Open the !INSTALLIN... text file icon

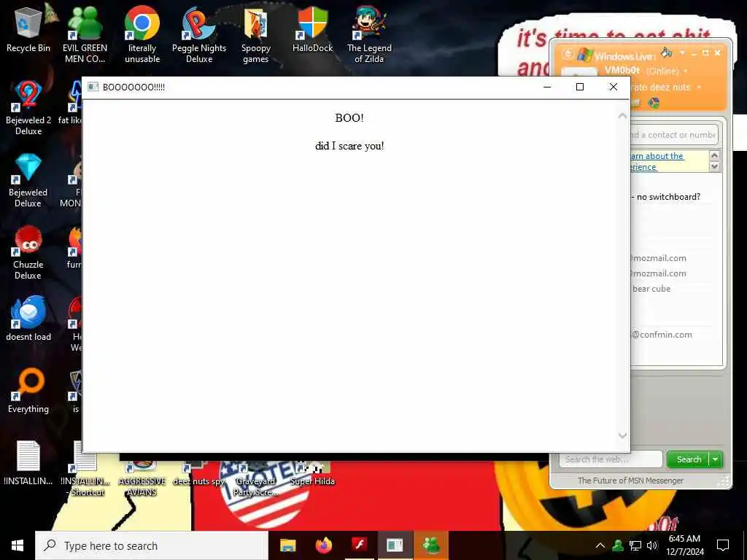[x=28, y=462]
